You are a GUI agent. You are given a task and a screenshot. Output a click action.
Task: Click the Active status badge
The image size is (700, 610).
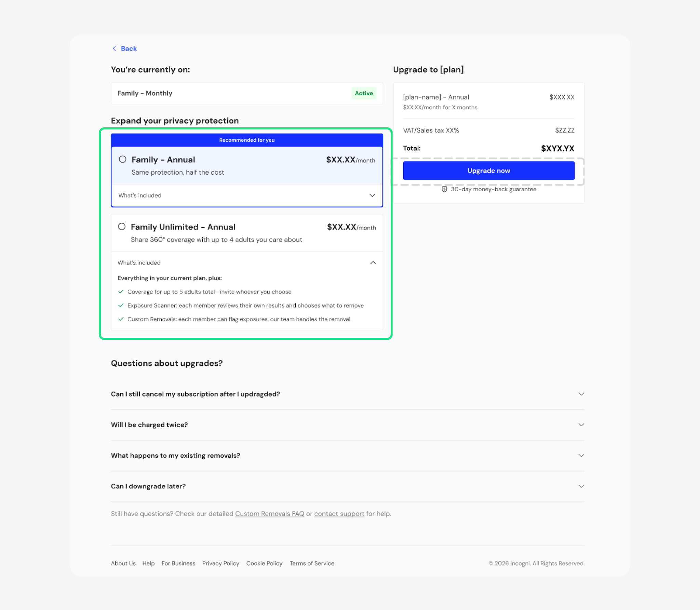tap(364, 93)
